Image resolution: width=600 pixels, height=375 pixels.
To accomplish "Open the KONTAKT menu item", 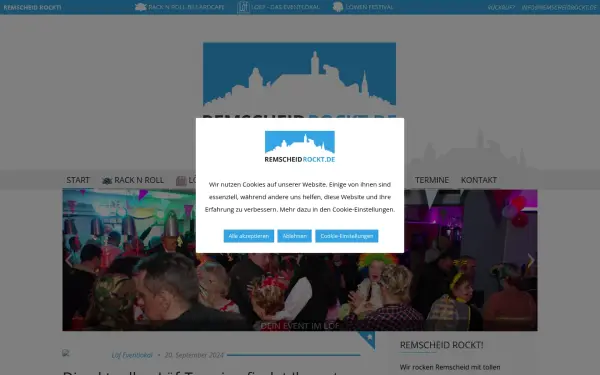I will click(x=479, y=180).
